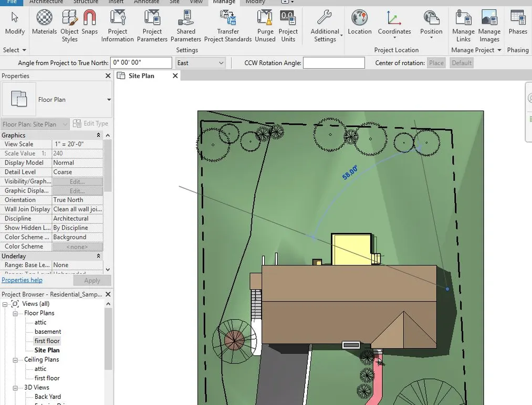Select the Site Plan view tab
Screen dimensions: 532x405
point(141,76)
